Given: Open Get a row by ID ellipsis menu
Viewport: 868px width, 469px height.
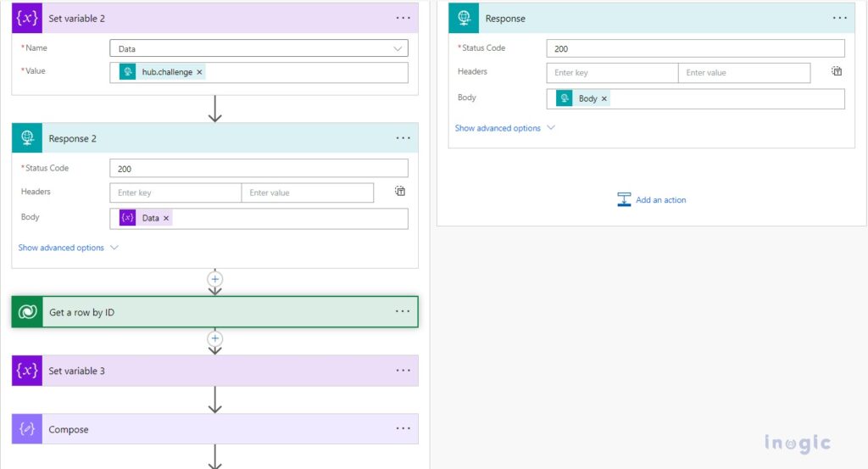Looking at the screenshot, I should click(x=403, y=312).
